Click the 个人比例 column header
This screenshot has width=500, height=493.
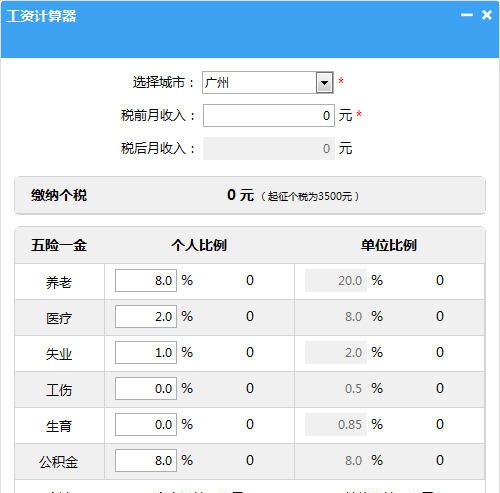(199, 245)
